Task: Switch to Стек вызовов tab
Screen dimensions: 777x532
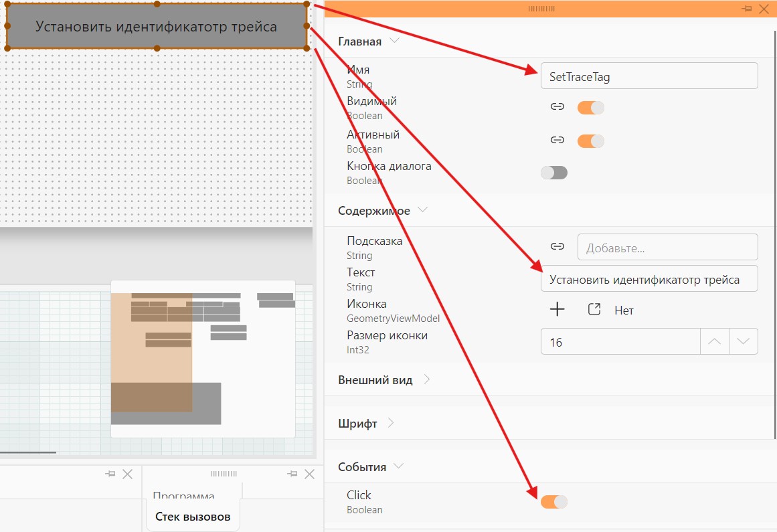Action: (x=193, y=517)
